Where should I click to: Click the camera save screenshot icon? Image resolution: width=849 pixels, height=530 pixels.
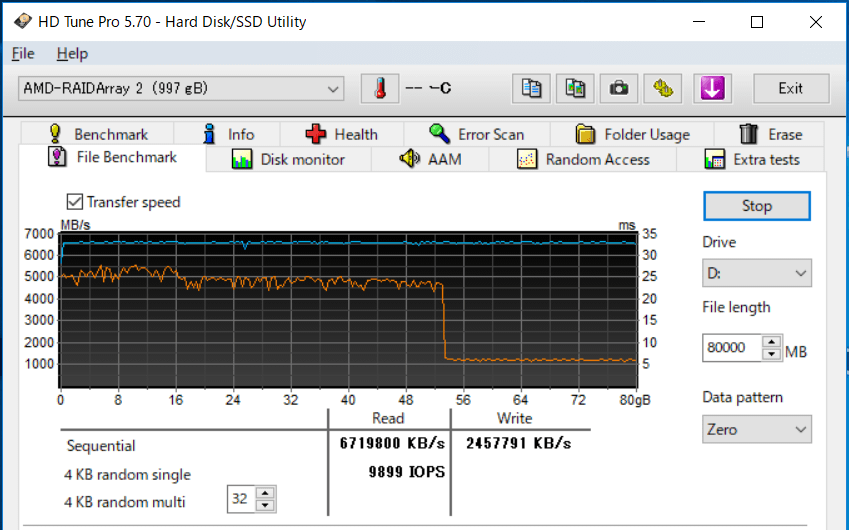pyautogui.click(x=618, y=88)
